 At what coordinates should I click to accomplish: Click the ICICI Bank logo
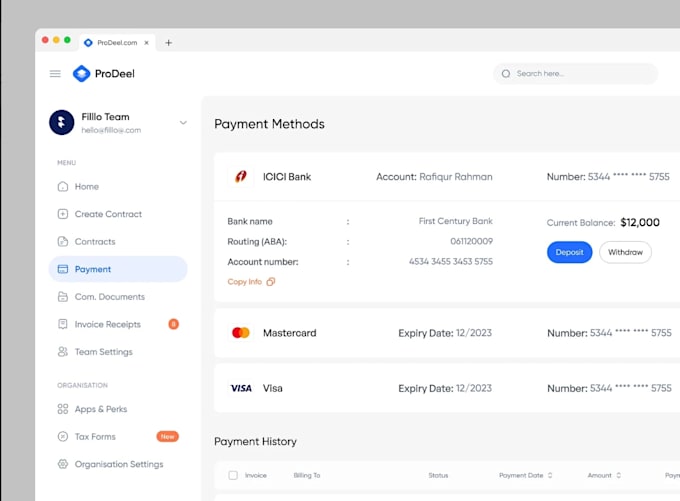pos(241,177)
